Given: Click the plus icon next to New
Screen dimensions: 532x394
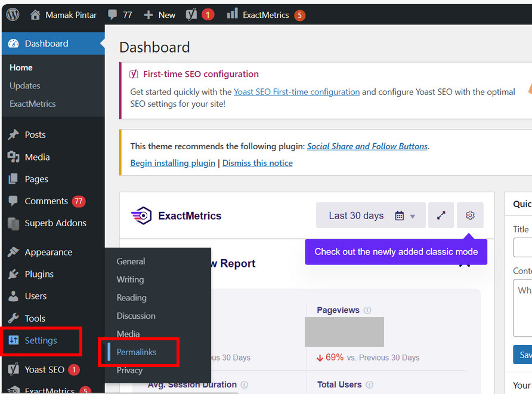Looking at the screenshot, I should 149,15.
